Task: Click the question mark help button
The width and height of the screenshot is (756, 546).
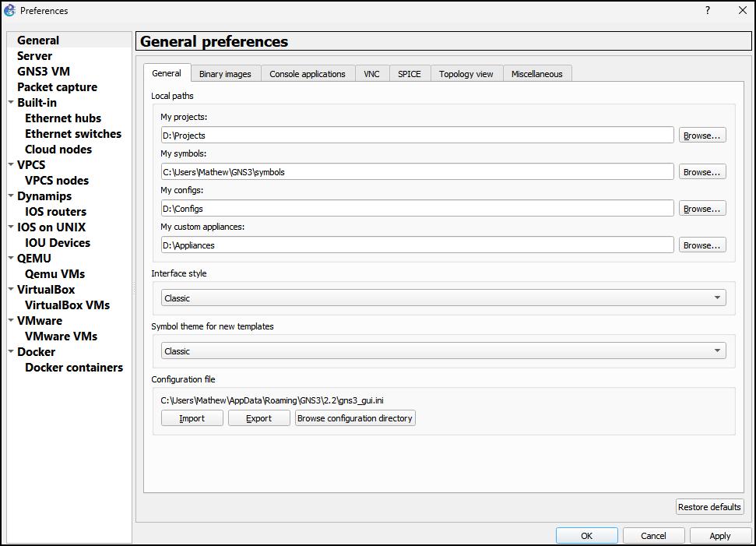Action: point(707,10)
